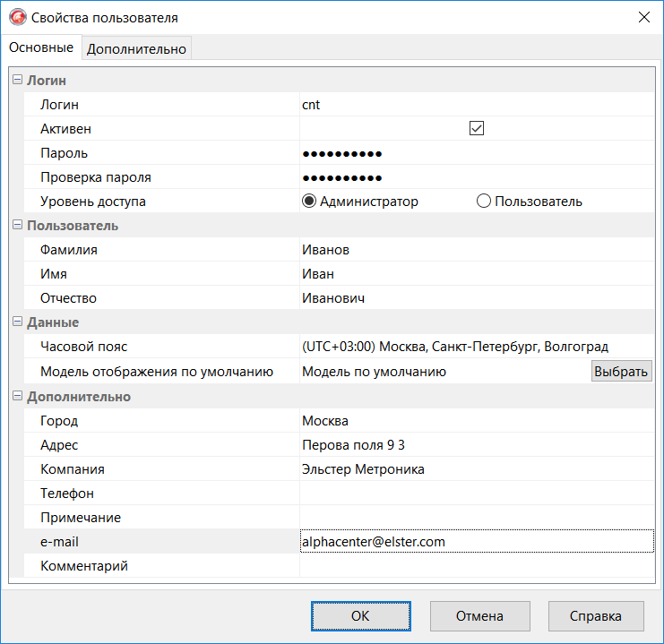The height and width of the screenshot is (644, 664).
Task: Select the Пользователь access level option
Action: [484, 202]
